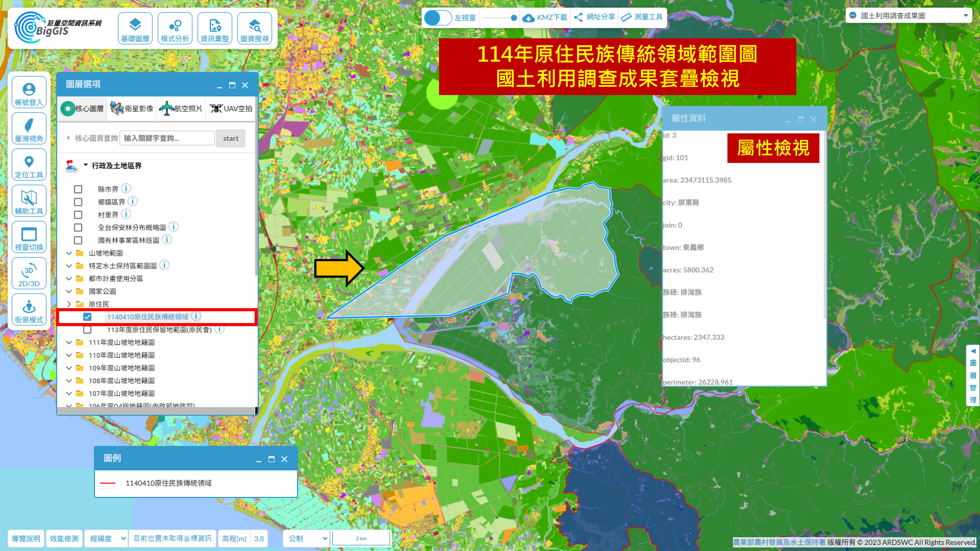Click the start search button
The image size is (980, 551).
click(x=231, y=138)
